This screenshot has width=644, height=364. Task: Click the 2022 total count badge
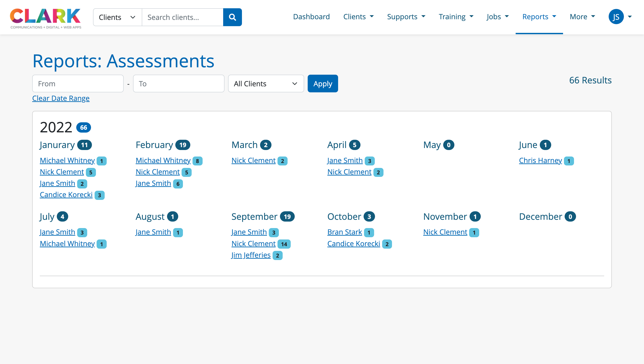click(83, 127)
